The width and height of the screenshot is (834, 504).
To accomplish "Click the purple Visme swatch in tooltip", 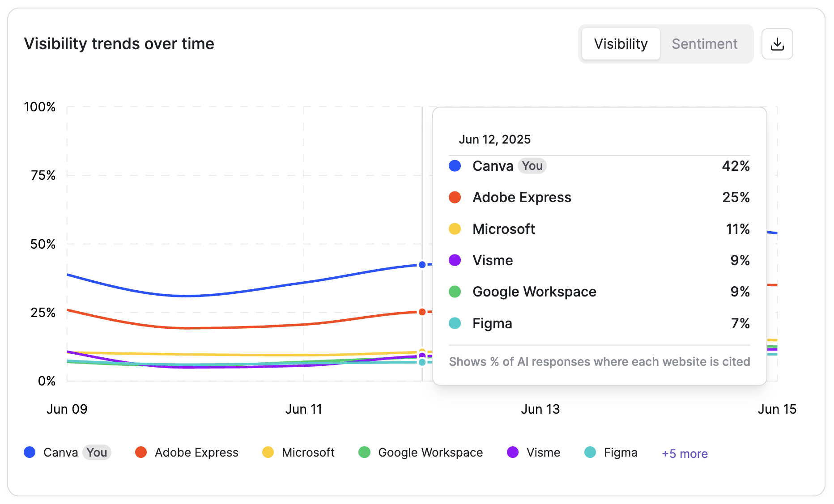I will (x=455, y=260).
